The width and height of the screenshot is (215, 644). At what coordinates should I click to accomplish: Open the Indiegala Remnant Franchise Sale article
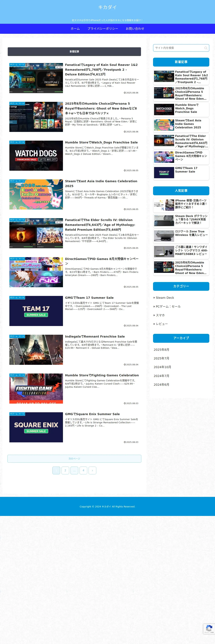pyautogui.click(x=95, y=336)
